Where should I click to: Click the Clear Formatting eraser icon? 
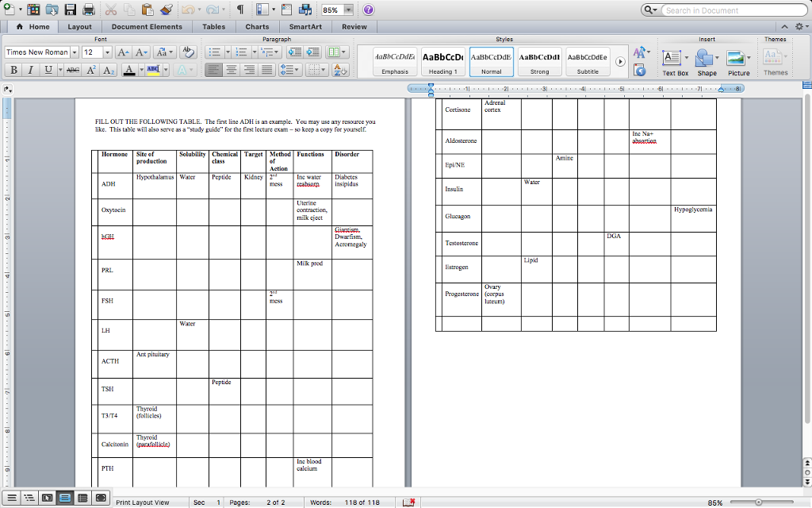coord(188,52)
